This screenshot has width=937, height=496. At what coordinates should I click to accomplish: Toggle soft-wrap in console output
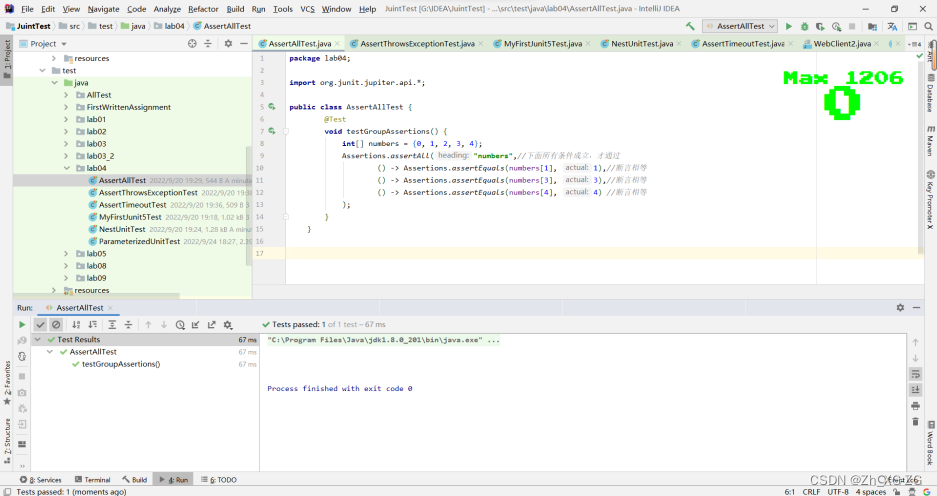click(915, 373)
